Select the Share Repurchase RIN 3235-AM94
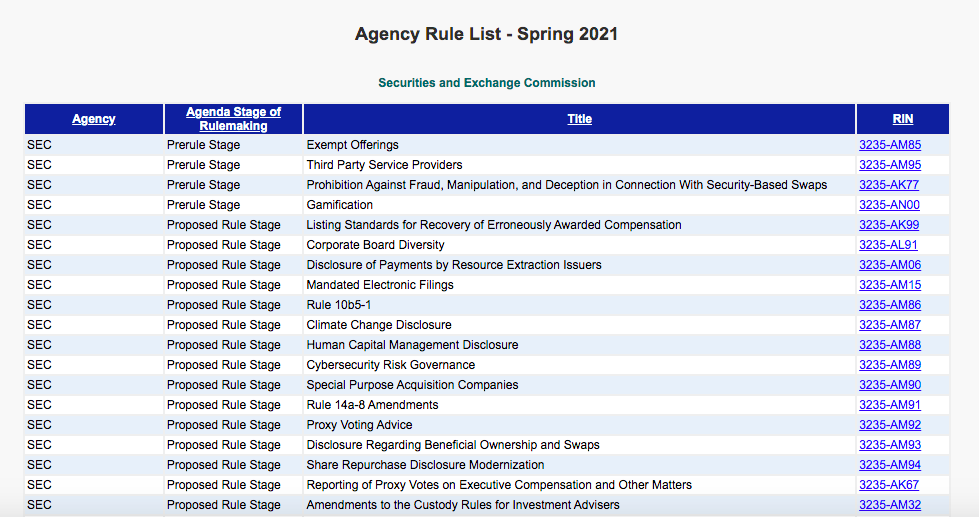The image size is (979, 517). click(x=889, y=465)
